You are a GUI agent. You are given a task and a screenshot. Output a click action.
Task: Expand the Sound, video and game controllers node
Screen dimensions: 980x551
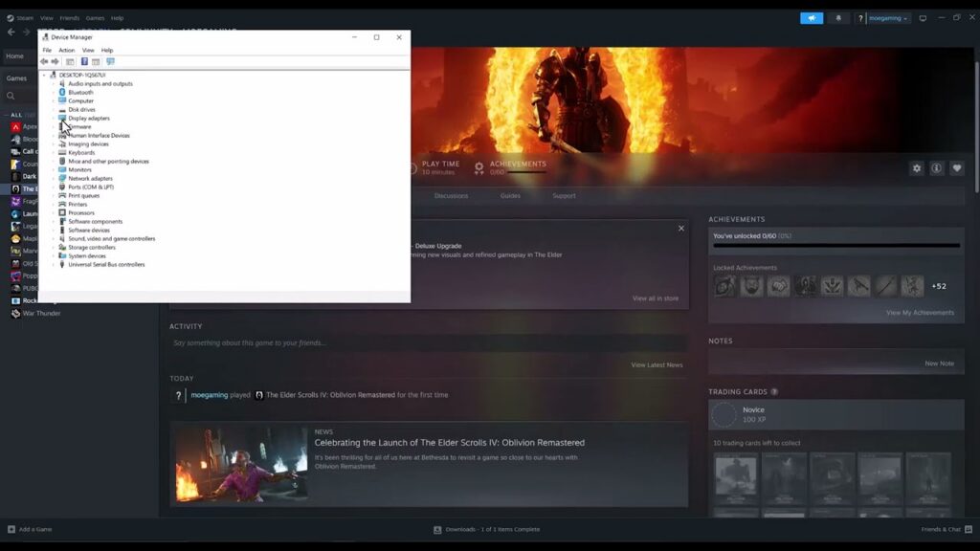pyautogui.click(x=54, y=238)
